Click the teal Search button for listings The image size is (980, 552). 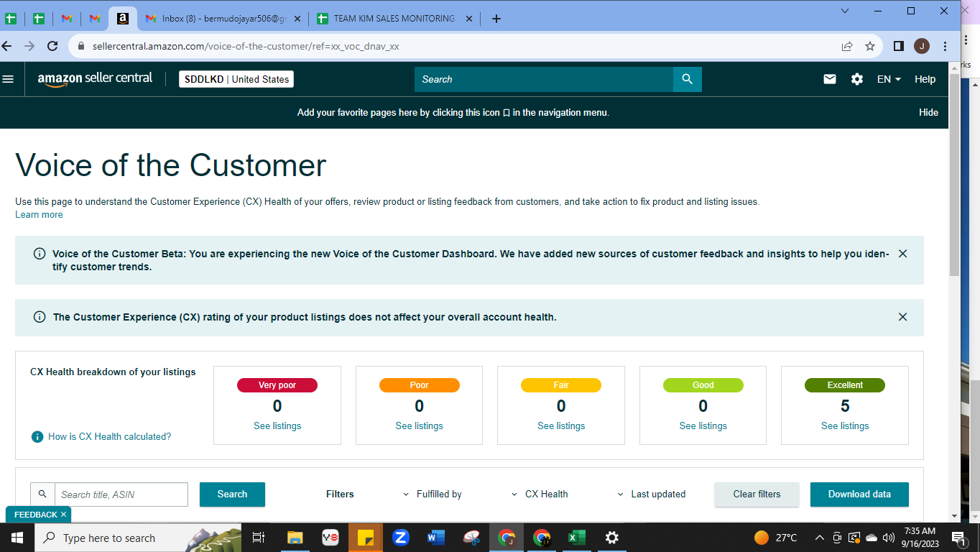(232, 494)
